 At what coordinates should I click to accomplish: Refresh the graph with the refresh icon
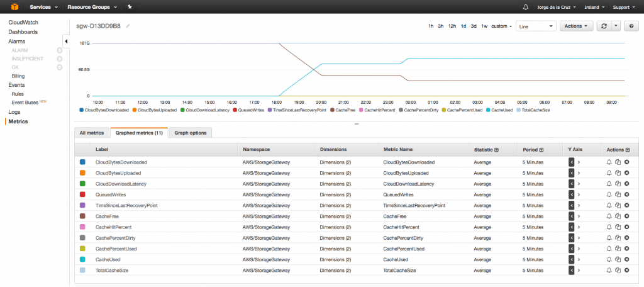click(604, 26)
